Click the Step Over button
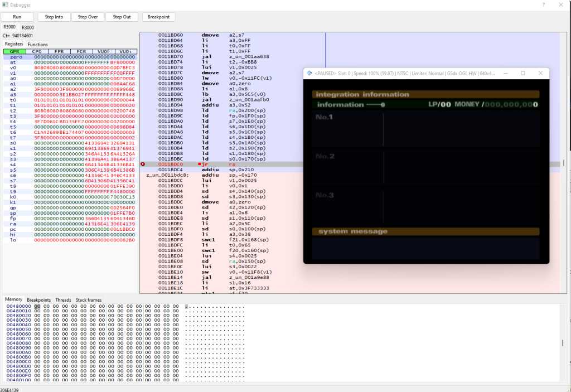The image size is (571, 392). tap(88, 17)
